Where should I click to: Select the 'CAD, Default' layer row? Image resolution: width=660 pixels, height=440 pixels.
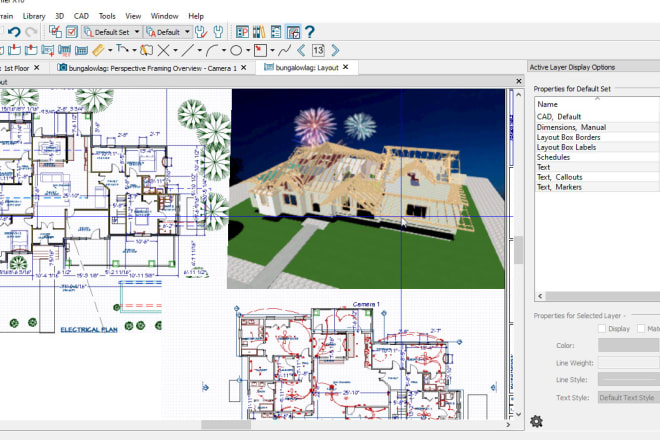tap(598, 117)
